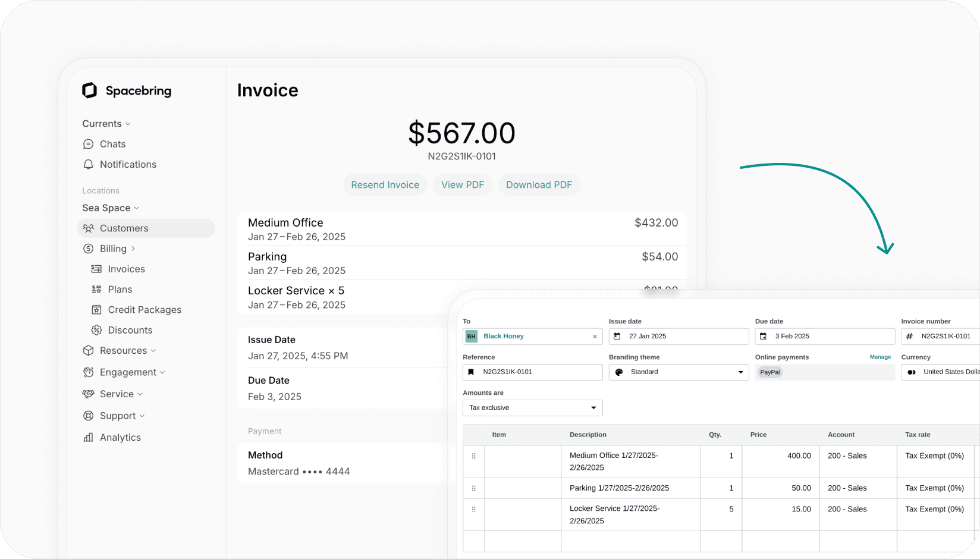The width and height of the screenshot is (980, 559).
Task: Click the Engagement hand icon
Action: 89,372
